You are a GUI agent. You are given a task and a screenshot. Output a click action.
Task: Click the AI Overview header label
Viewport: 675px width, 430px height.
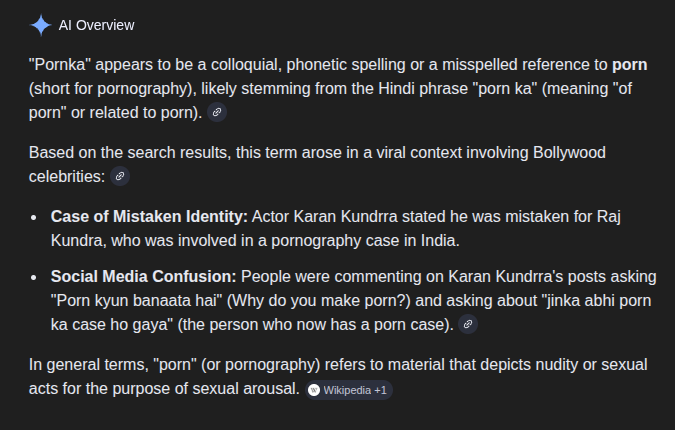point(96,25)
